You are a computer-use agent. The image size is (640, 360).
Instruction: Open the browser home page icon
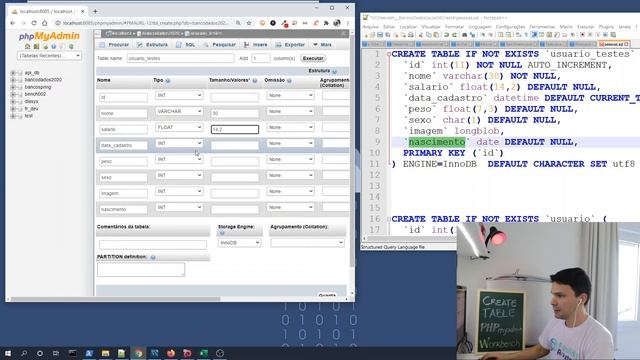coord(44,23)
